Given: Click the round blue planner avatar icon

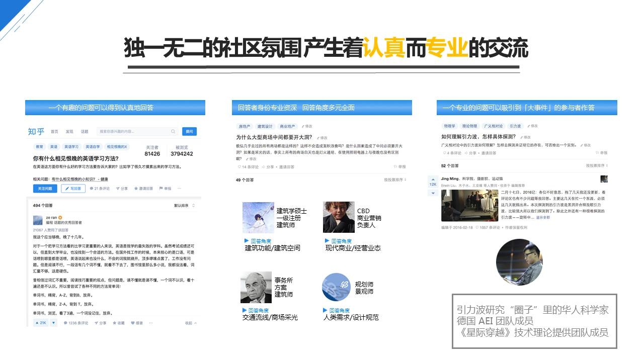Looking at the screenshot, I should pos(336,287).
